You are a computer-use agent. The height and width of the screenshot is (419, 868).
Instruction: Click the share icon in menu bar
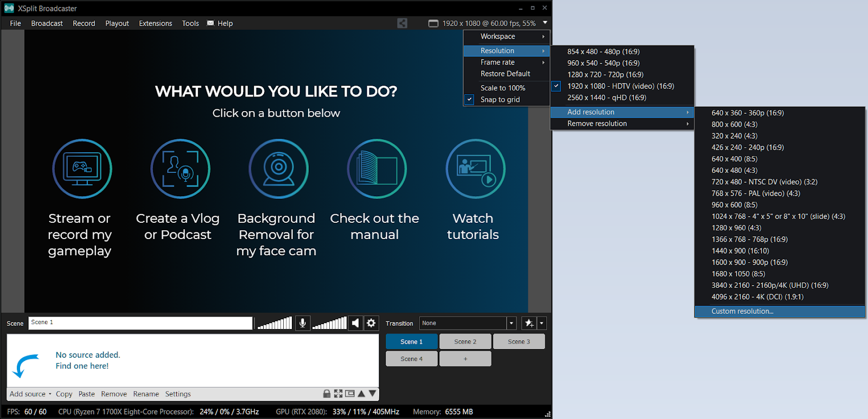[402, 23]
